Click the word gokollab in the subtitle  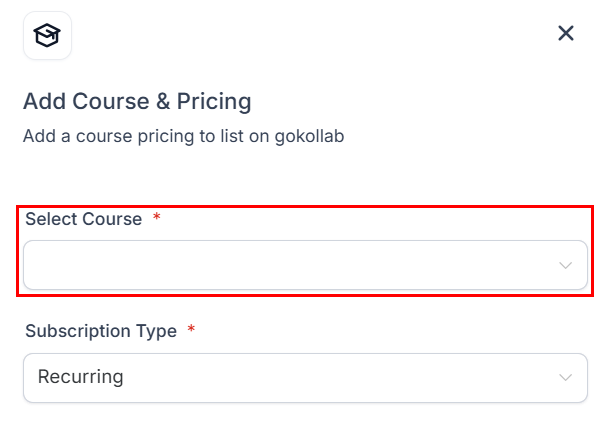click(x=311, y=135)
